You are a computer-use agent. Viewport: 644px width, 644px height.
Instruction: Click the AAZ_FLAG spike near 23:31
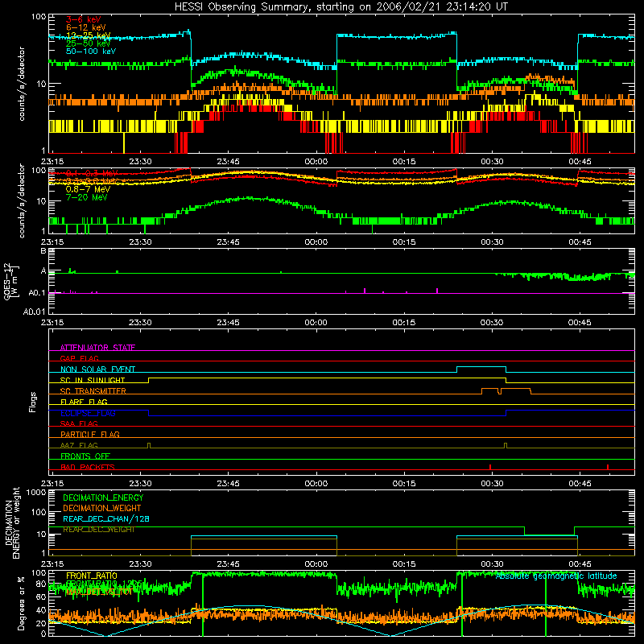[x=149, y=445]
